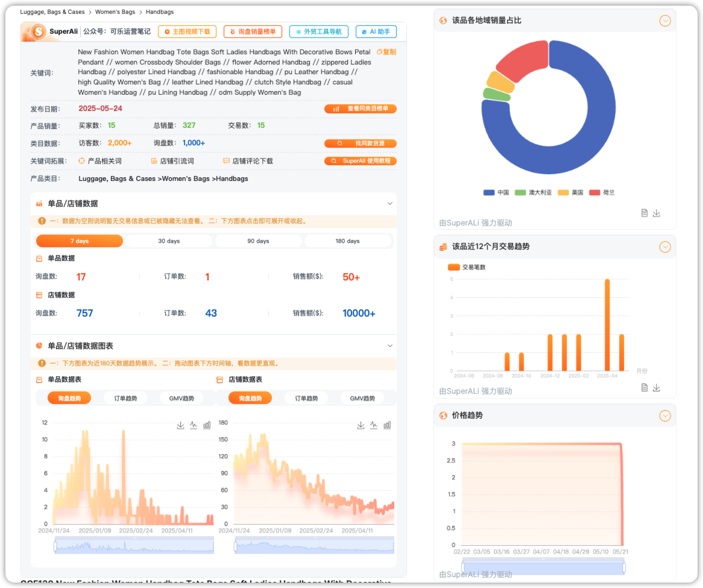Open SuperAli 使用教程 button
The width and height of the screenshot is (703, 588).
pos(361,161)
